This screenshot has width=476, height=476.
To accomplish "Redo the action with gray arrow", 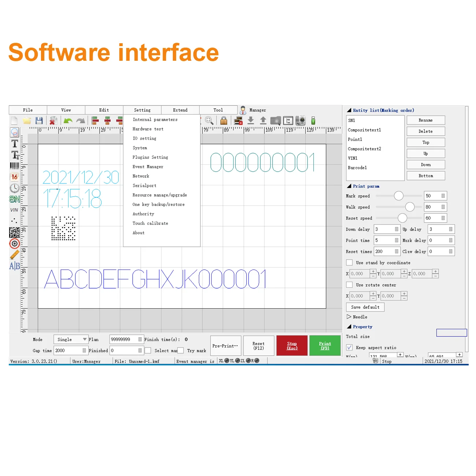I will click(x=81, y=120).
